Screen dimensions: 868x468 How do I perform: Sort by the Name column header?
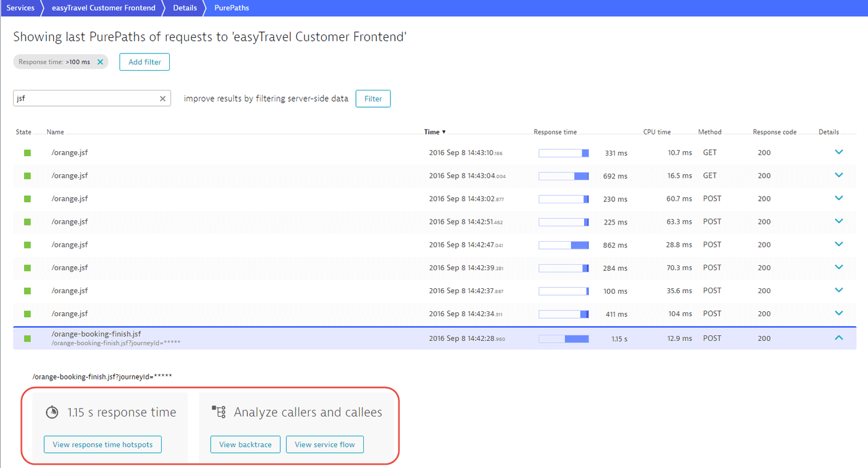click(55, 132)
